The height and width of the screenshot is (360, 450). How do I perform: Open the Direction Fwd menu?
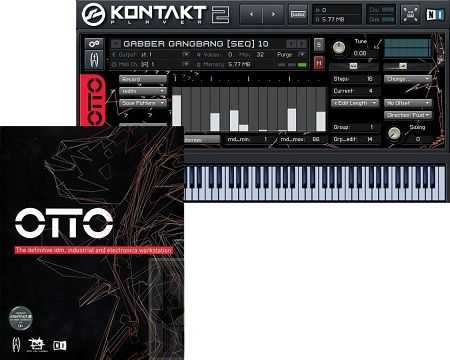pos(408,115)
